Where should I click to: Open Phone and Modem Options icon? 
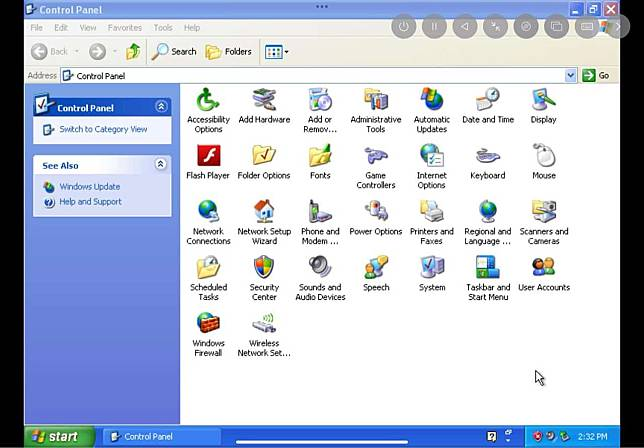click(320, 222)
